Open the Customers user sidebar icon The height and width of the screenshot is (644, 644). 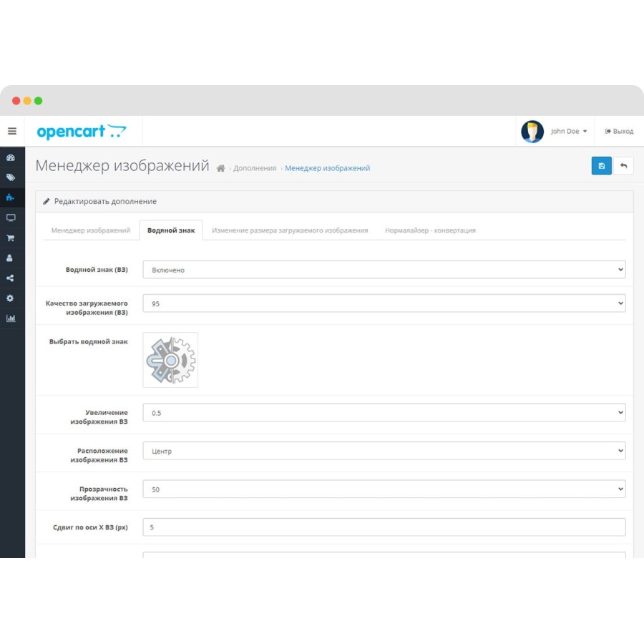pos(10,258)
